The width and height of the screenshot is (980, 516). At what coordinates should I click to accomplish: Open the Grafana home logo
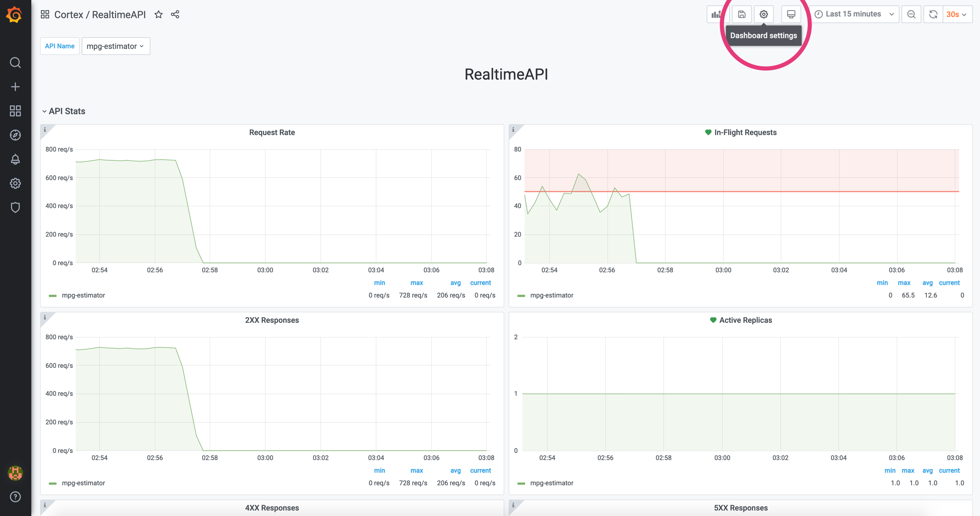15,15
